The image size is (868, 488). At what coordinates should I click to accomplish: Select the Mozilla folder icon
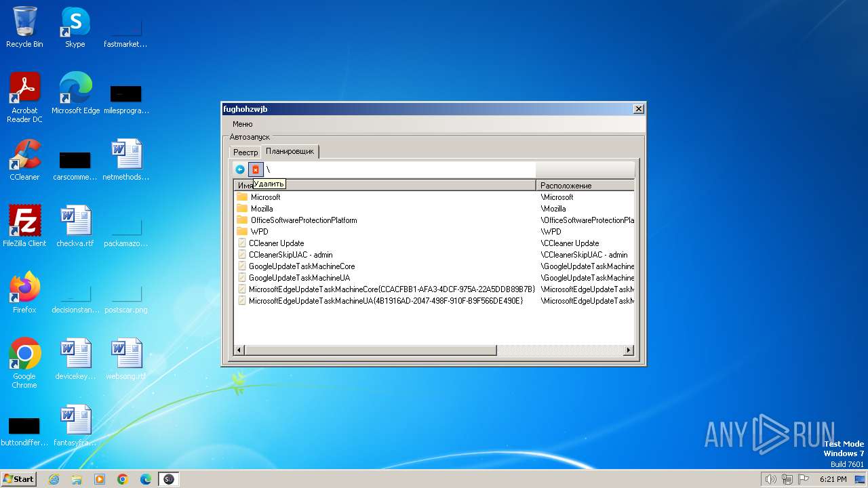[242, 209]
